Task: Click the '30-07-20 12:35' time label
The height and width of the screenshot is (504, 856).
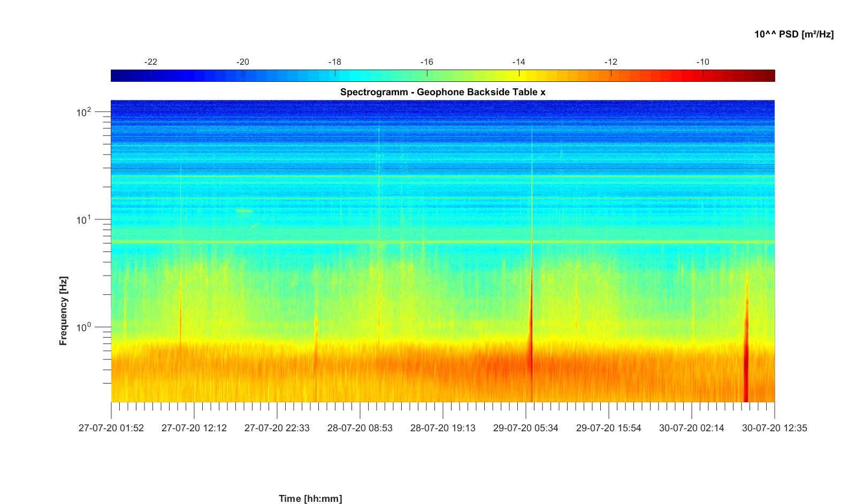Action: pyautogui.click(x=774, y=428)
